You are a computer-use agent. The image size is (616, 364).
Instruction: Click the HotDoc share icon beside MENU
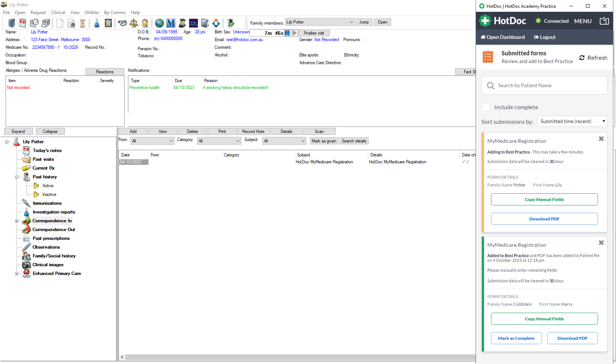click(x=604, y=21)
